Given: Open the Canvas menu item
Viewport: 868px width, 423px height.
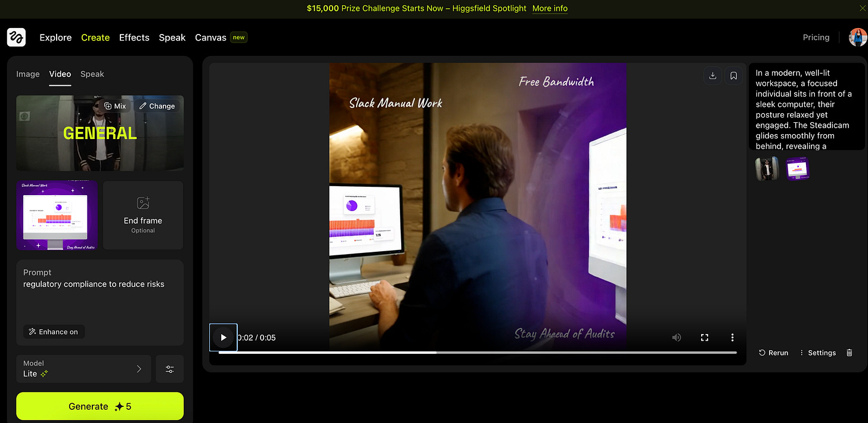Looking at the screenshot, I should tap(211, 37).
